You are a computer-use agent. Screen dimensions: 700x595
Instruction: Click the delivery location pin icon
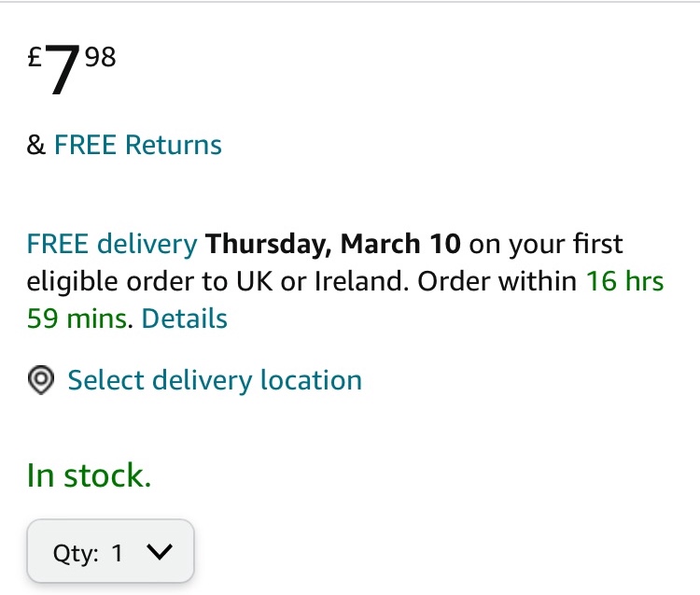point(40,381)
